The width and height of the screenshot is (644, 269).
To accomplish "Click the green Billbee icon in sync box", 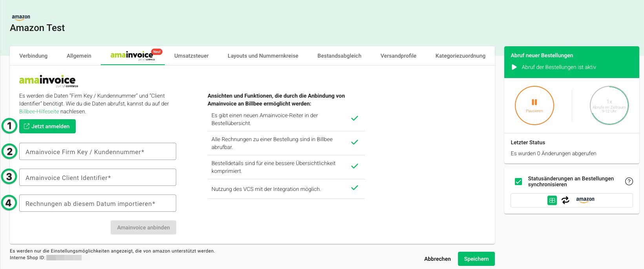I will (552, 200).
